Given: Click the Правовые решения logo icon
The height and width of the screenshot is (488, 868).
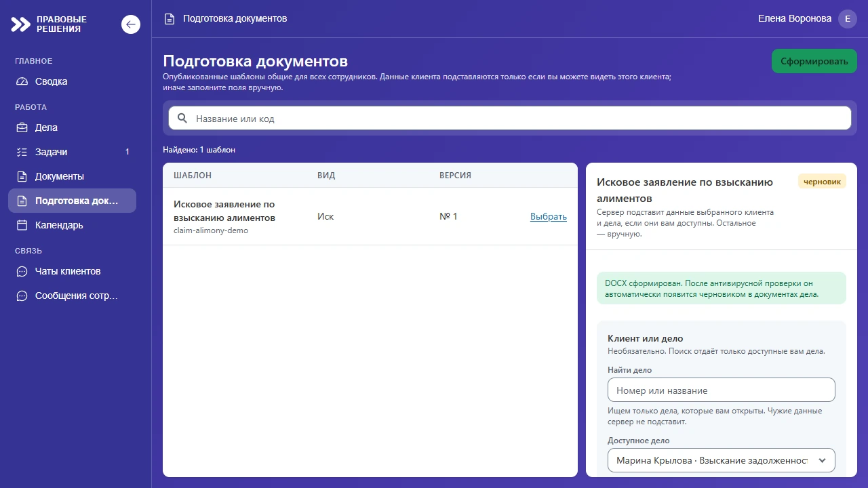Looking at the screenshot, I should tap(21, 24).
